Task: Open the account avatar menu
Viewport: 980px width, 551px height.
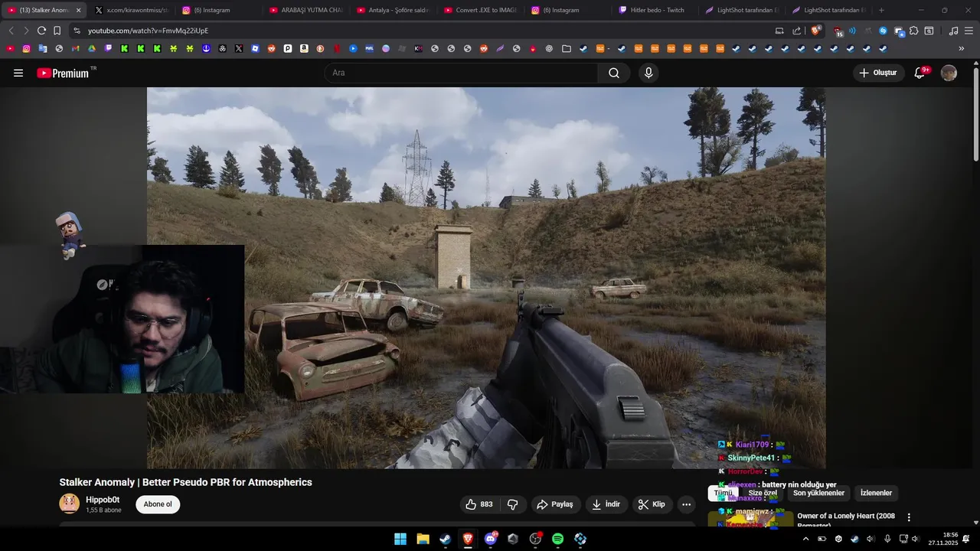Action: (949, 73)
